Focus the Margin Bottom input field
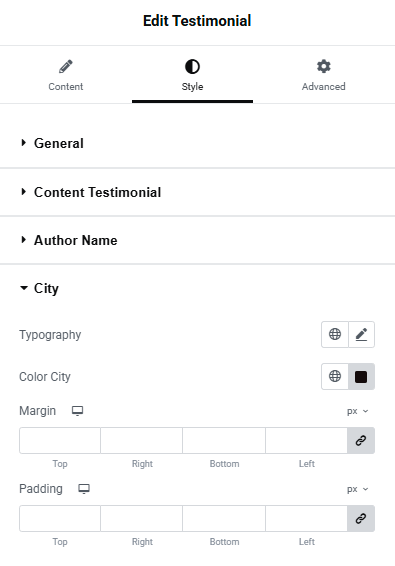 pos(224,440)
